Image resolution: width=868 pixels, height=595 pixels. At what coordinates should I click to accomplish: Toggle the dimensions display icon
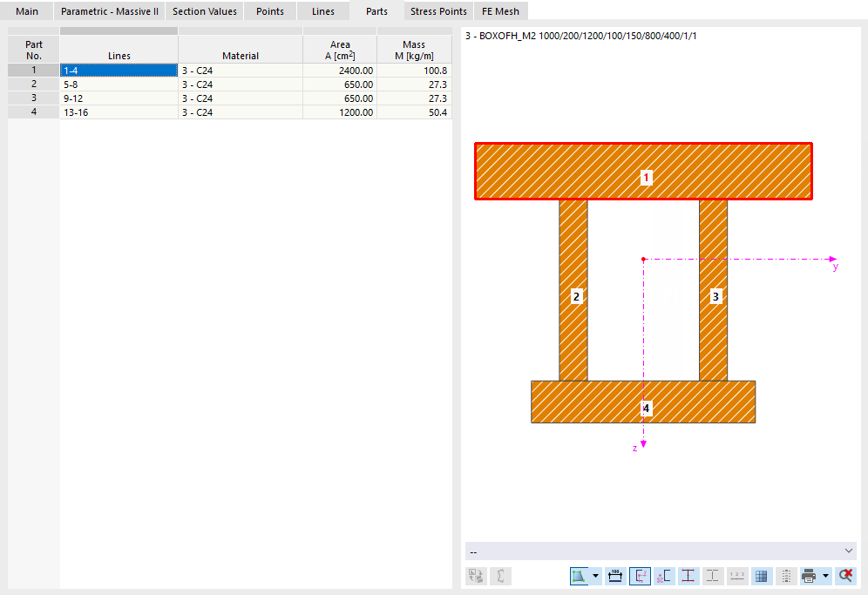tap(615, 576)
